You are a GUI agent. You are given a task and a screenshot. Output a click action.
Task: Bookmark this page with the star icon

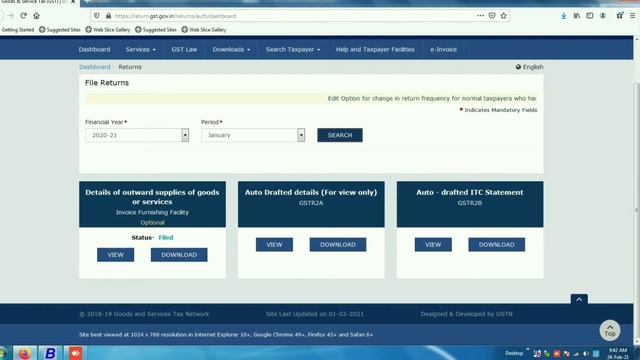(x=503, y=16)
